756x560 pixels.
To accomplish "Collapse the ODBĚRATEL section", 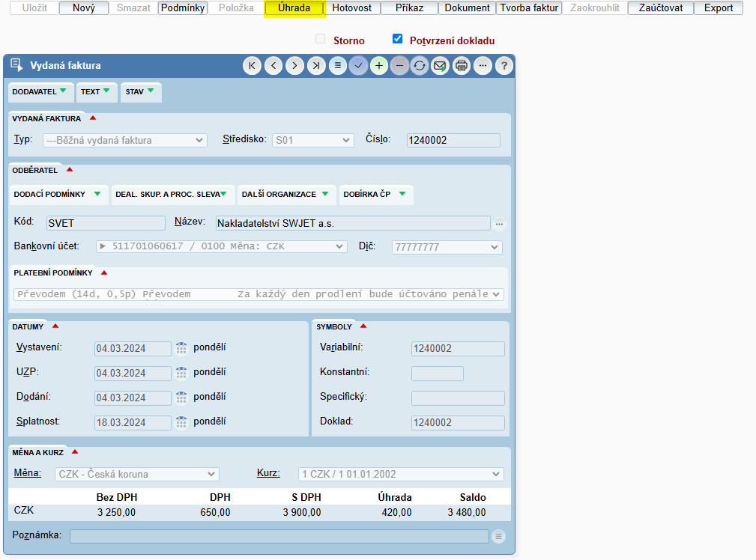I will (x=70, y=170).
